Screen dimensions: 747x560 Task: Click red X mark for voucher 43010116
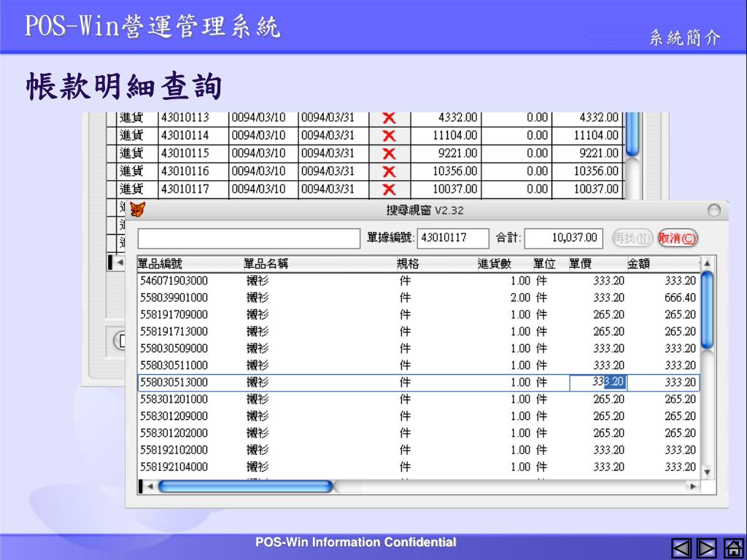click(x=390, y=171)
